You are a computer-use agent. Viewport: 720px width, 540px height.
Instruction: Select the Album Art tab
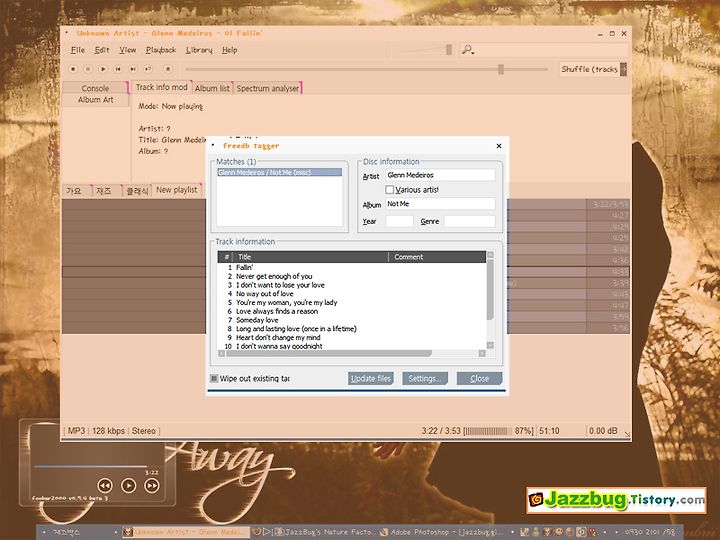click(x=95, y=100)
